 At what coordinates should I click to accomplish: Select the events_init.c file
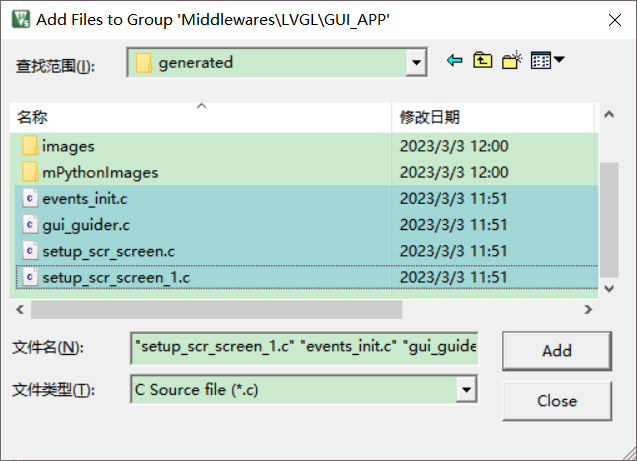(84, 199)
